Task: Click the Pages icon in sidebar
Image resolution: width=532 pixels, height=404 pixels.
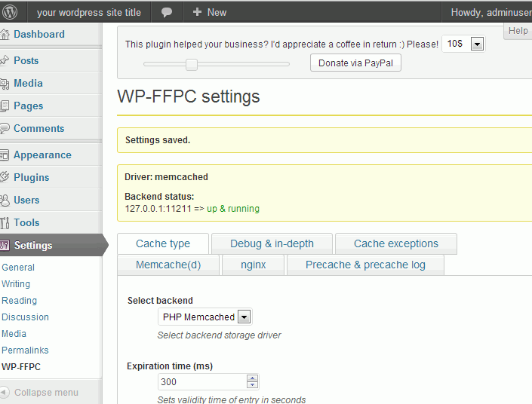Action: 5,106
